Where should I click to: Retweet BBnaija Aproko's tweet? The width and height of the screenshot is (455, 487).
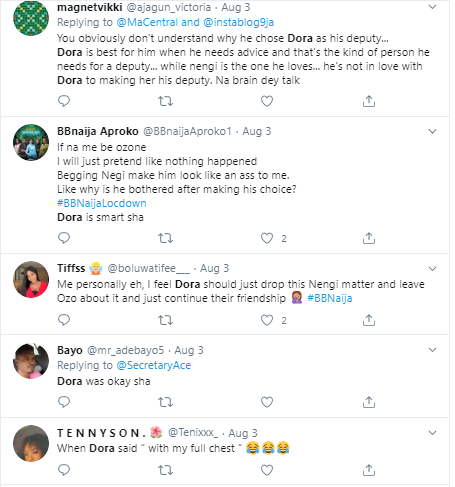[165, 238]
